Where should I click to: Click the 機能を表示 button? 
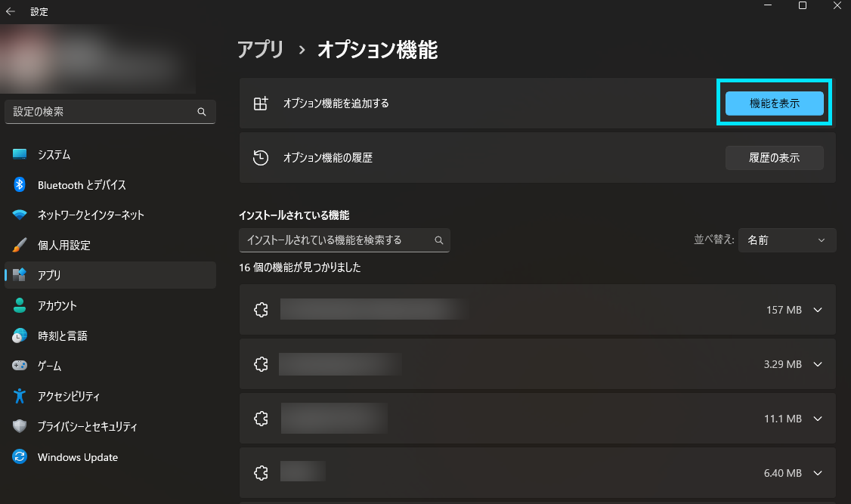[775, 103]
